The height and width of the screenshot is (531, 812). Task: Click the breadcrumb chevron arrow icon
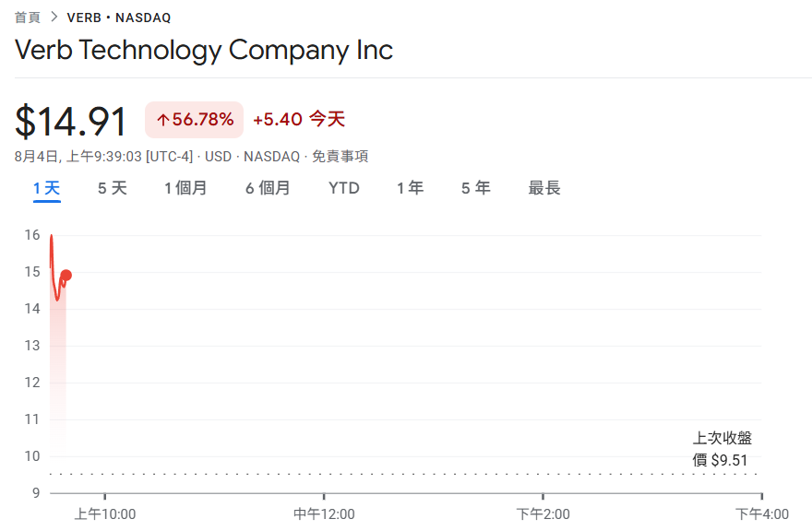click(54, 18)
